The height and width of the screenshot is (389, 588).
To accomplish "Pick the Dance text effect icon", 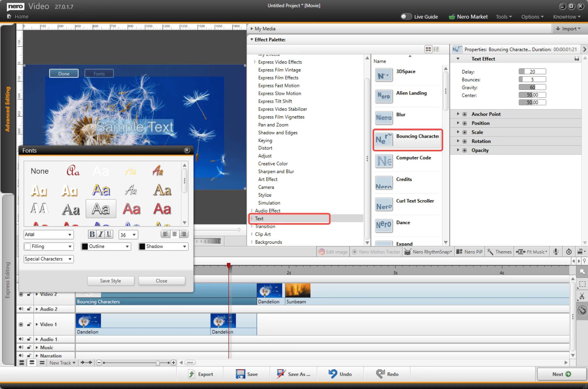I will (384, 226).
